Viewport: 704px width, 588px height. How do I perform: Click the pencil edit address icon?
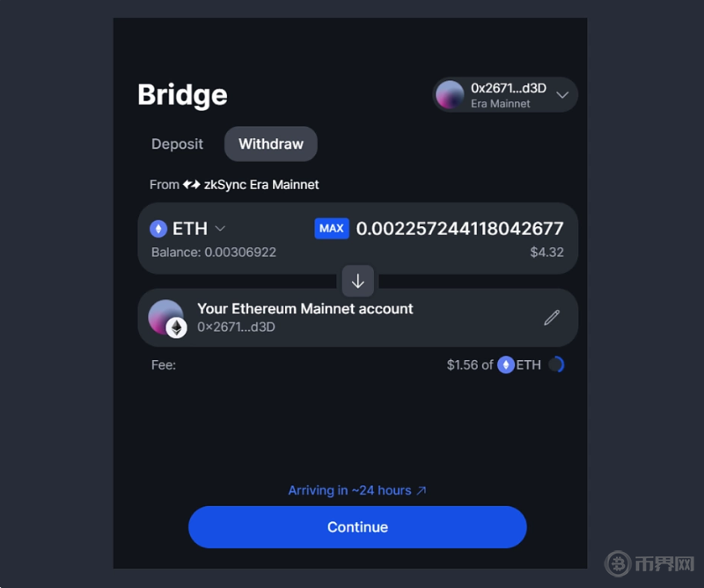pyautogui.click(x=552, y=318)
